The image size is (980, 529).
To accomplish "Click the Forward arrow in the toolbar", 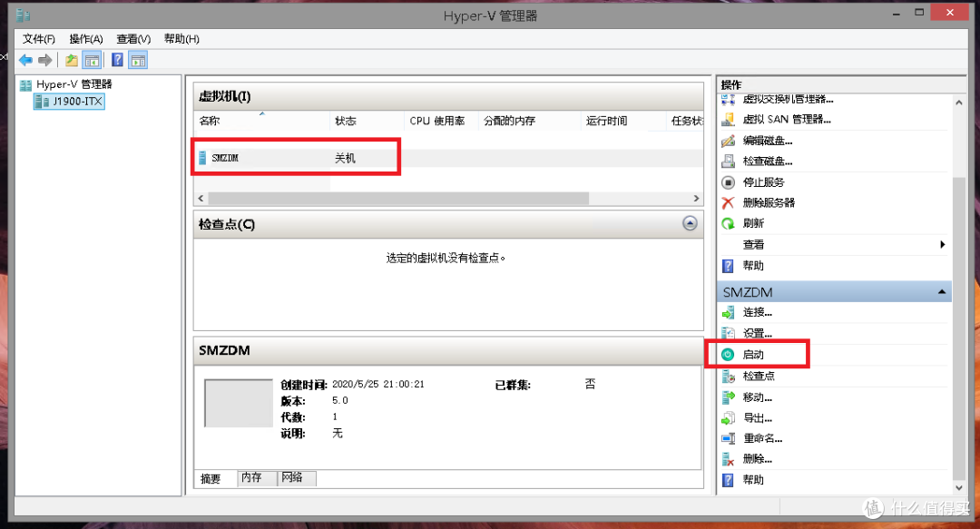I will [45, 61].
